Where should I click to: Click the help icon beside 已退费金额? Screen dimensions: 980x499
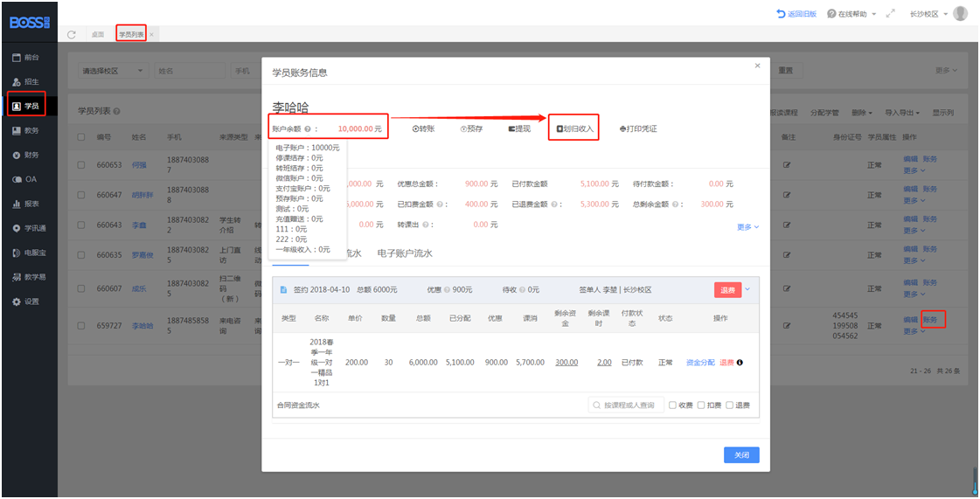point(553,204)
